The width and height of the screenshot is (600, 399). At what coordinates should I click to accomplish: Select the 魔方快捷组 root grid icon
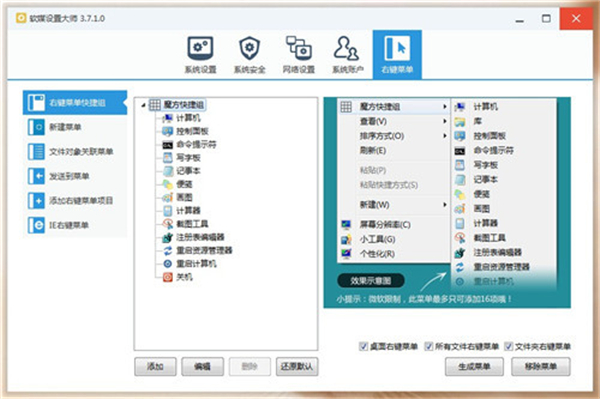click(x=155, y=105)
